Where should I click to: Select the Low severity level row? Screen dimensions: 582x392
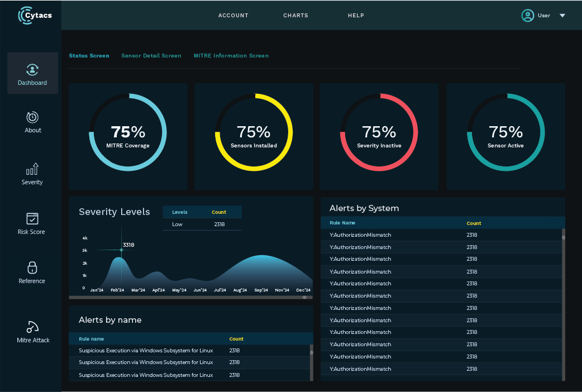[x=202, y=224]
